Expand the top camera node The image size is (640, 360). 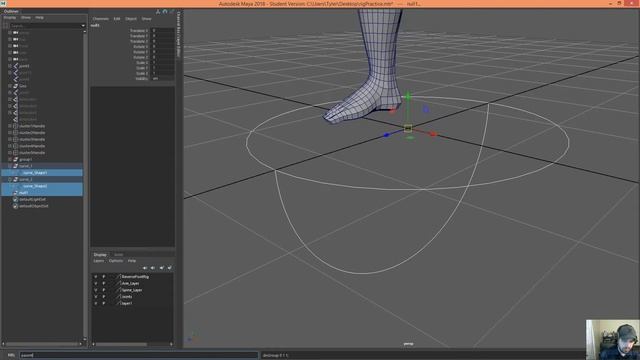[10, 39]
